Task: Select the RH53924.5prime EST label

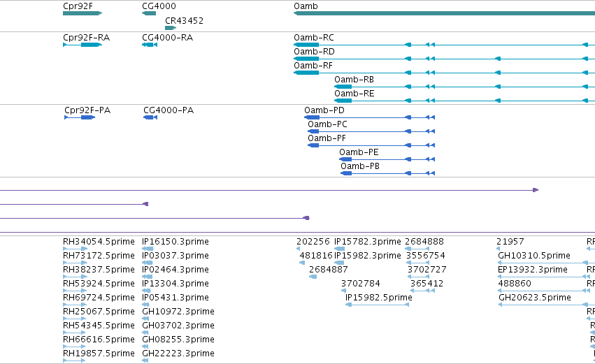Action: point(99,284)
